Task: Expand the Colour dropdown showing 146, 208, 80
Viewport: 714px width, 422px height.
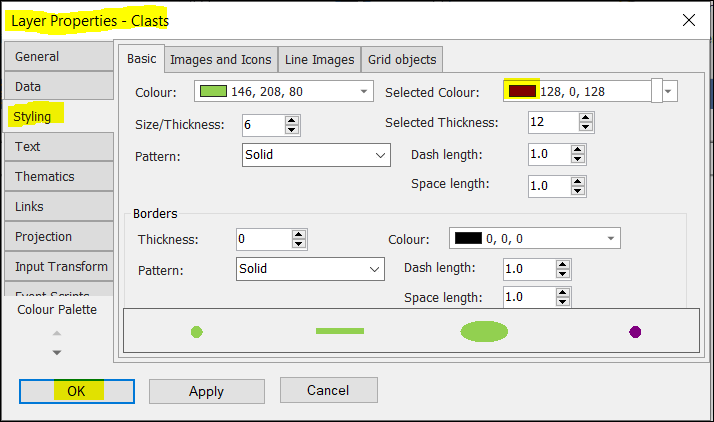Action: pyautogui.click(x=365, y=92)
